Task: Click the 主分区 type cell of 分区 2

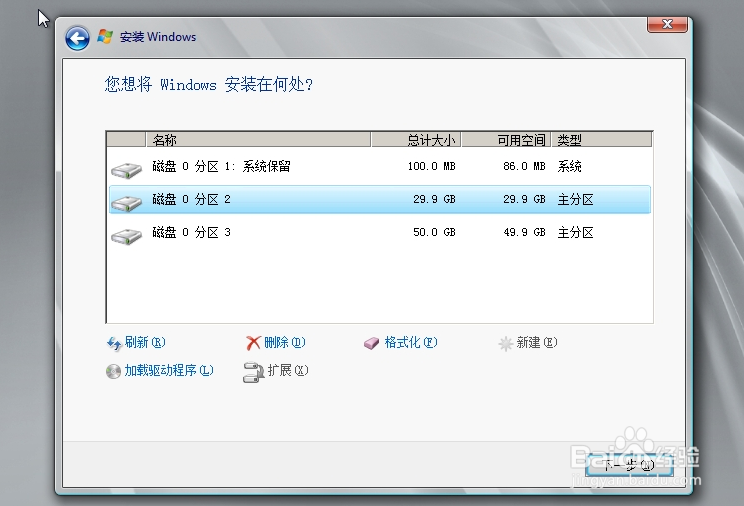Action: pos(576,199)
